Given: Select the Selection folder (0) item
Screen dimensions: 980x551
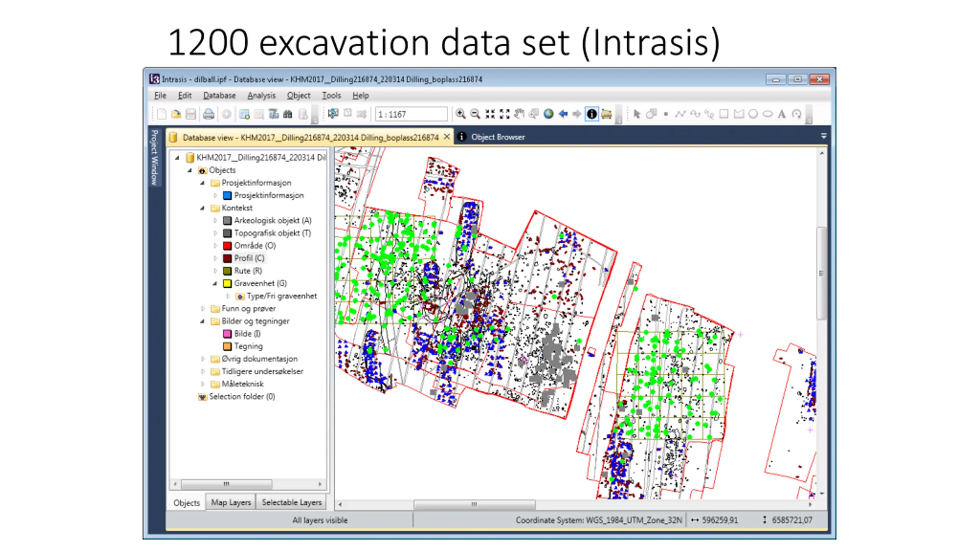Looking at the screenshot, I should point(242,396).
